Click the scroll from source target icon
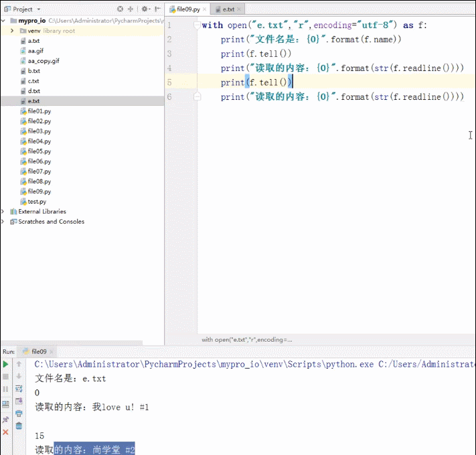 (120, 9)
